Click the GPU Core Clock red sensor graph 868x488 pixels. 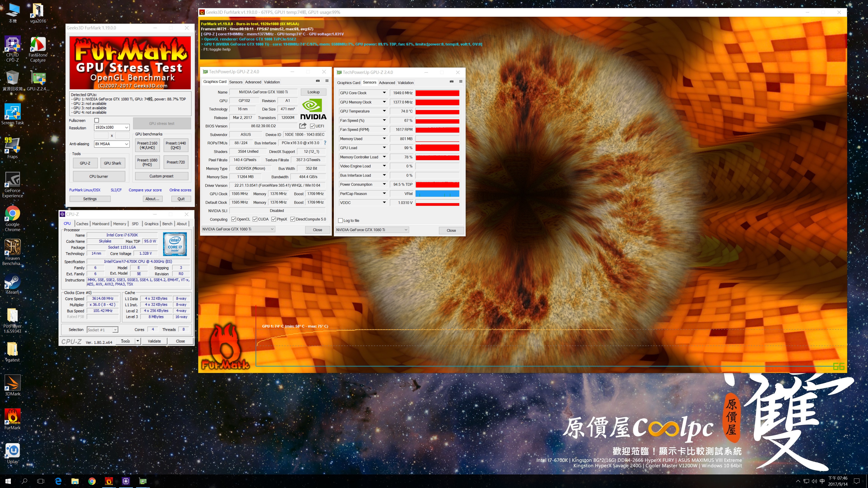tap(437, 93)
